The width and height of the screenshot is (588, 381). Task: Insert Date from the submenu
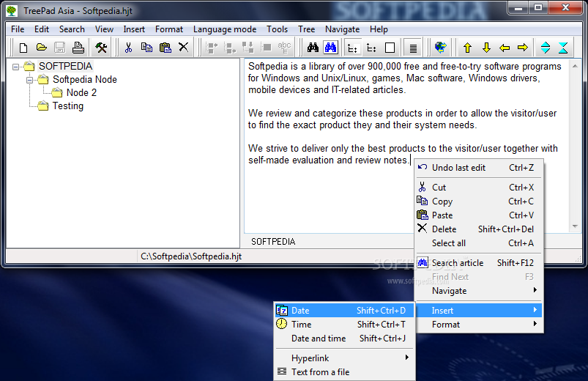[x=344, y=311]
